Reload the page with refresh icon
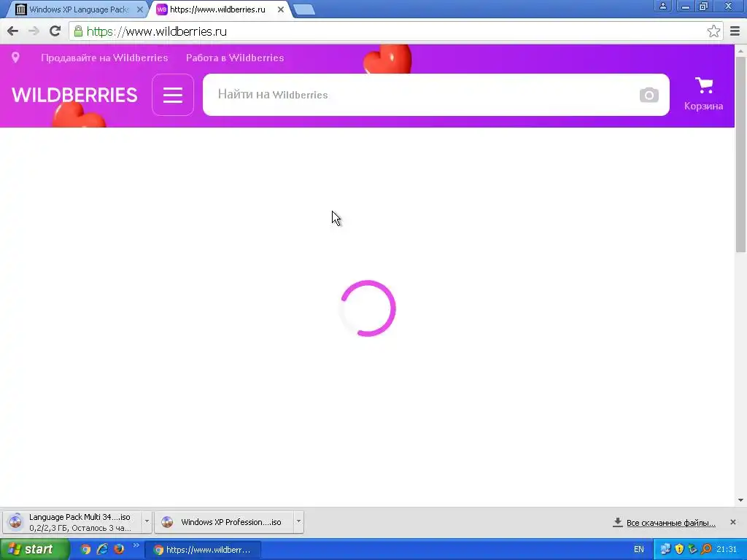 [x=55, y=31]
